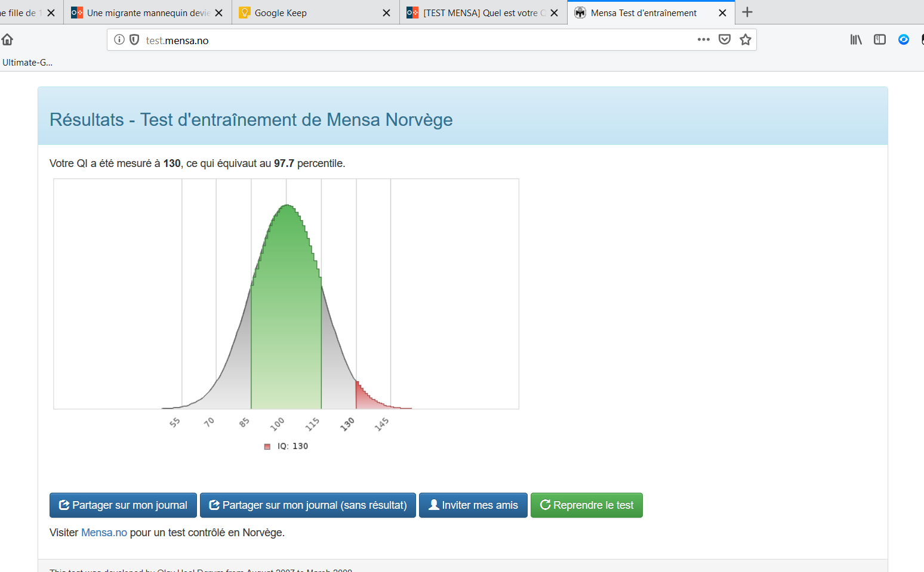
Task: Toggle the sidebar icon in toolbar
Action: (880, 39)
